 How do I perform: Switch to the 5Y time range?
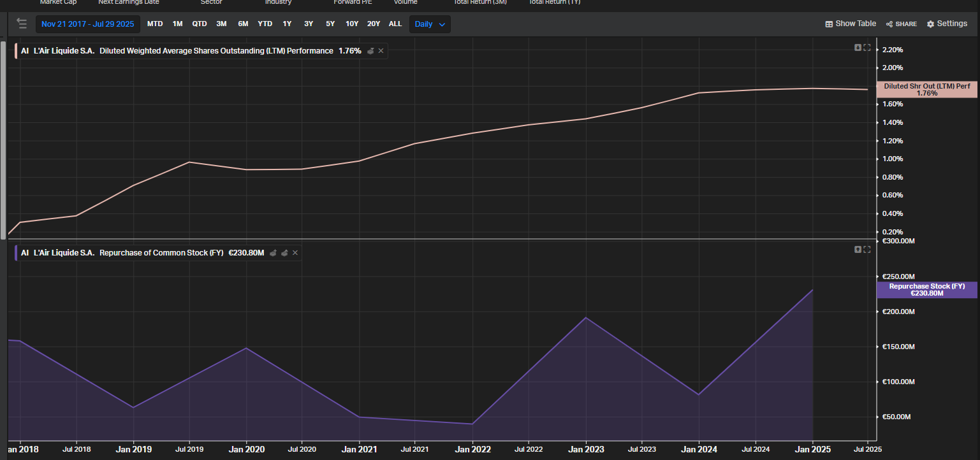330,24
